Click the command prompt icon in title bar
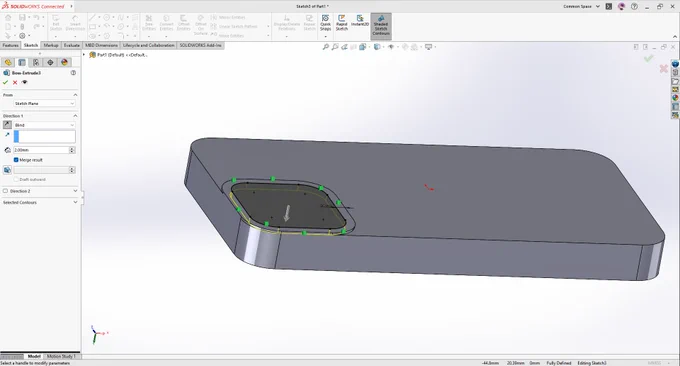This screenshot has height=366, width=680. click(609, 7)
